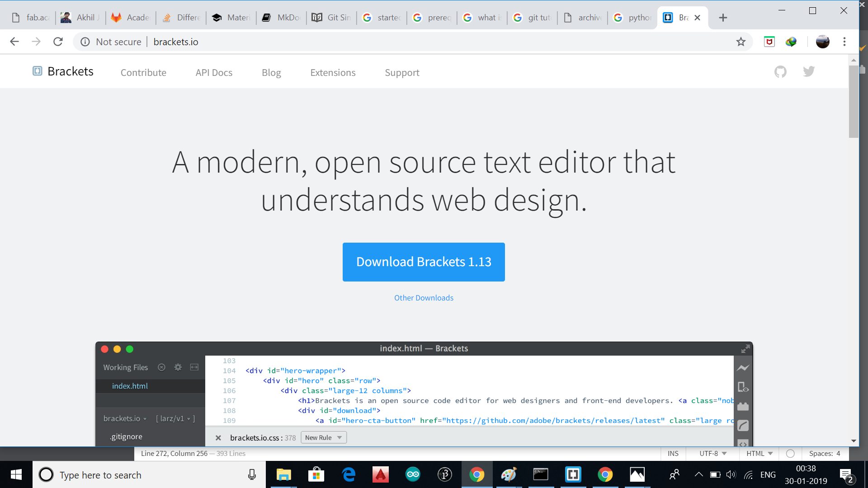This screenshot has height=488, width=868.
Task: Open HTML language mode dropdown
Action: click(759, 454)
